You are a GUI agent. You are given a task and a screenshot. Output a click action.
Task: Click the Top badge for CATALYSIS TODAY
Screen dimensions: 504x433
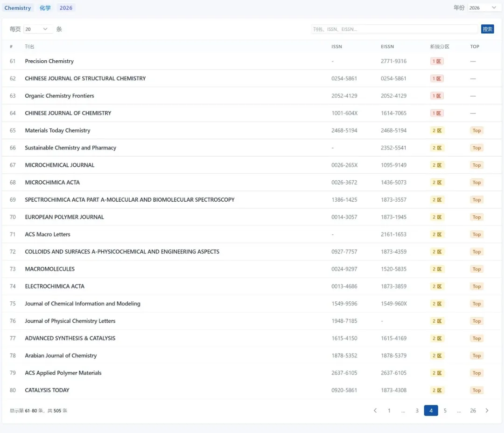[476, 390]
